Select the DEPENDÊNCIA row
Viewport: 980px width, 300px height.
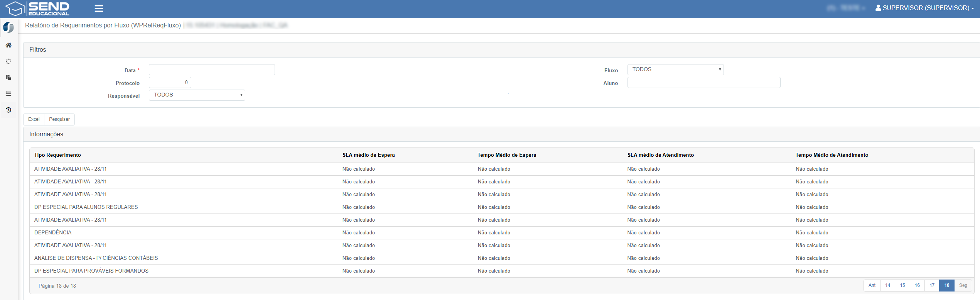[502, 233]
